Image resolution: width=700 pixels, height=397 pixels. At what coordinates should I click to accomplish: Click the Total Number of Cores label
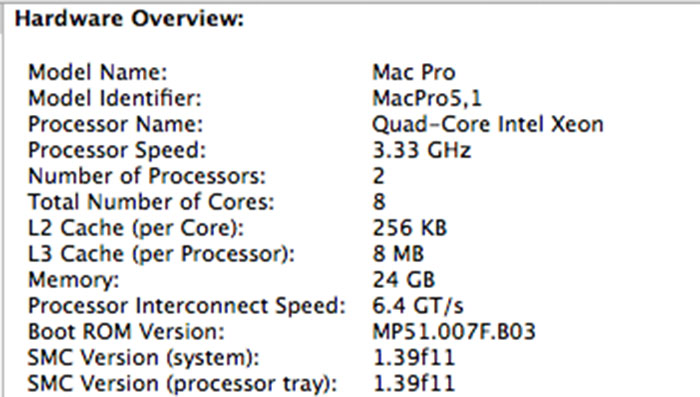(x=151, y=202)
